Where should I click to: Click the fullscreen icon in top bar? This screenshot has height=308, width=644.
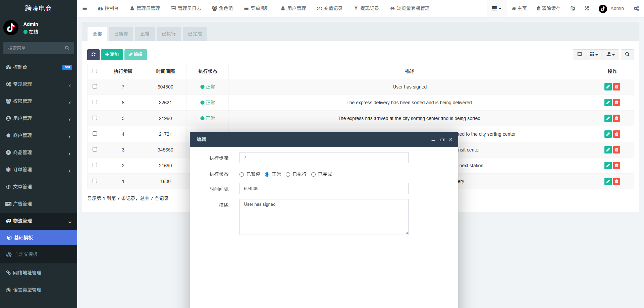pos(586,8)
